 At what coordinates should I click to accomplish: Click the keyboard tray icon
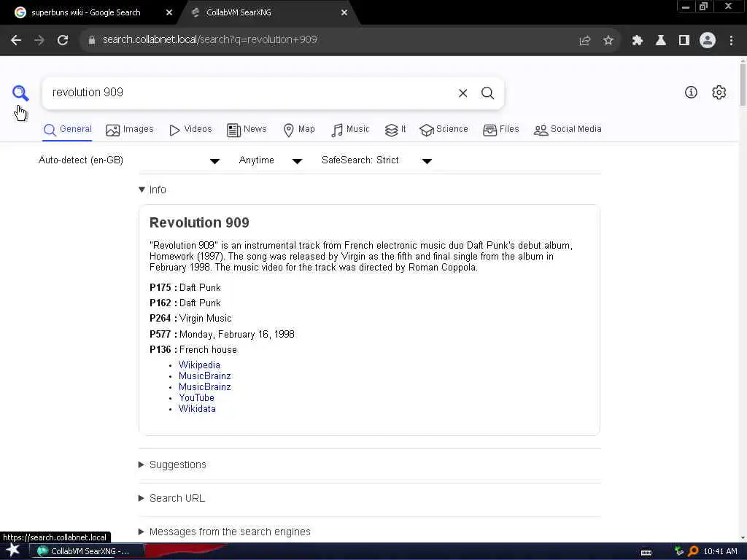[646, 553]
